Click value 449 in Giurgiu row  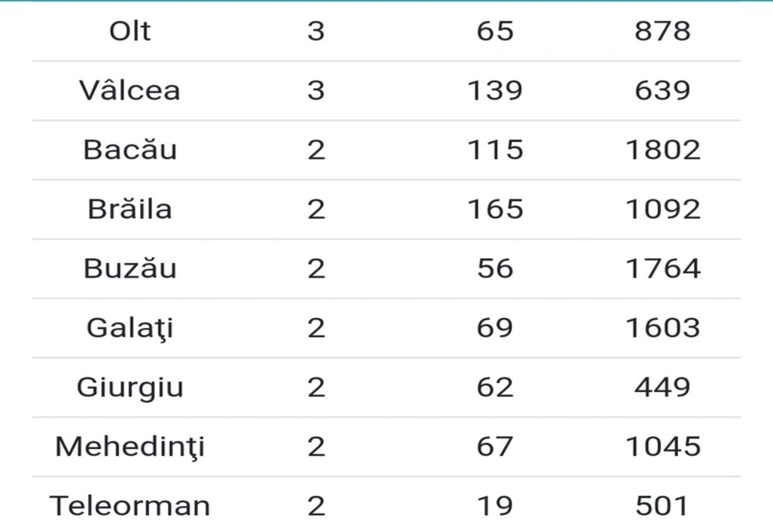click(662, 387)
